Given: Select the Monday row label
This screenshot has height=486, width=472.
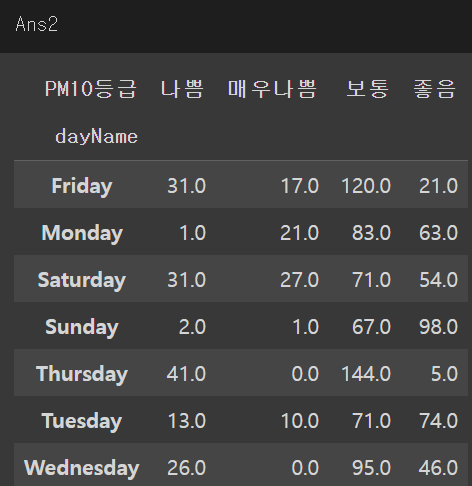Looking at the screenshot, I should pyautogui.click(x=82, y=233).
